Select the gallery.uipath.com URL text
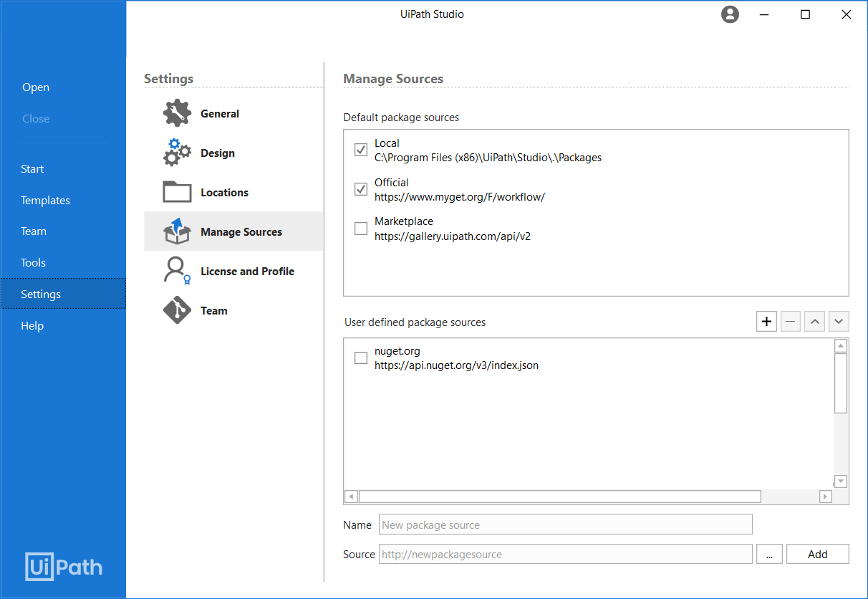 [x=453, y=236]
